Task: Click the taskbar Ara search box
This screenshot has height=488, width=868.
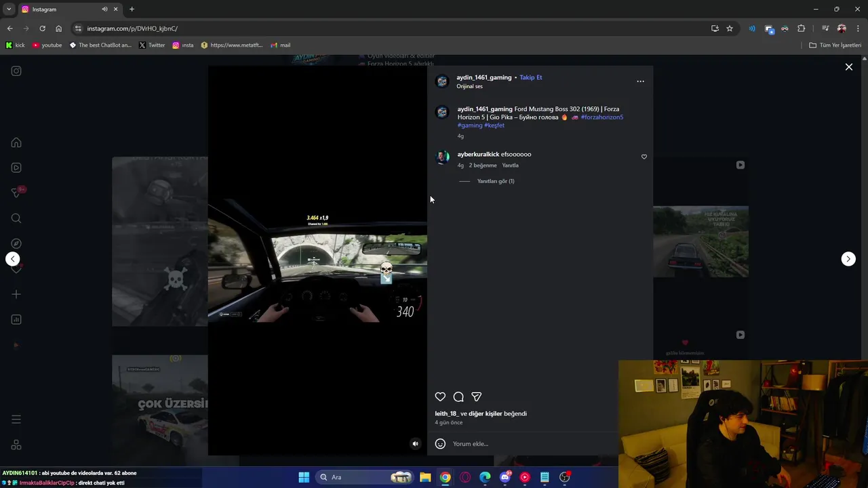Action: pos(366,477)
